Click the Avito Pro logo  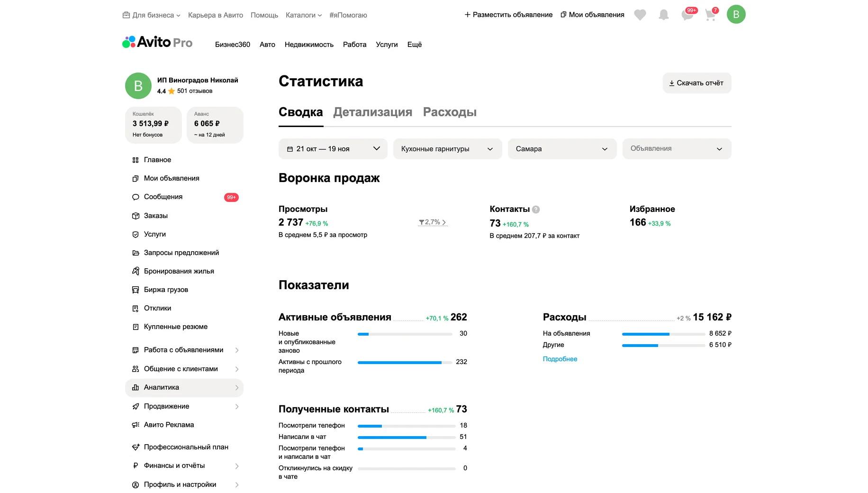(x=157, y=43)
